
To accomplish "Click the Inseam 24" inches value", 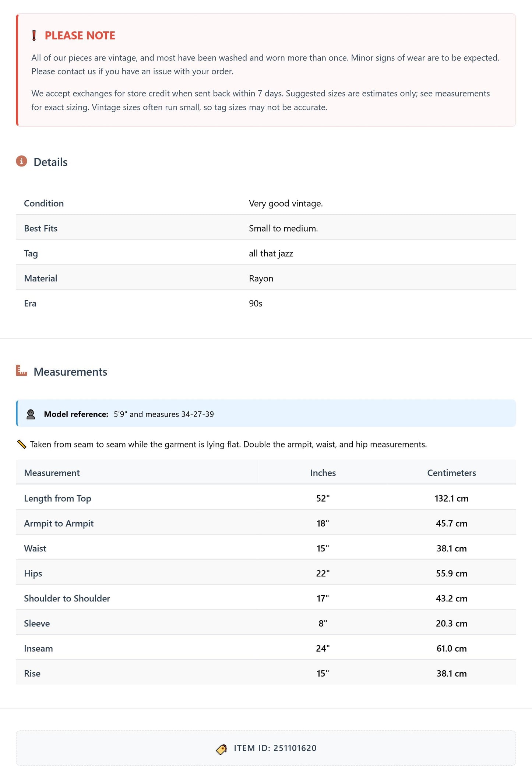I will coord(323,649).
